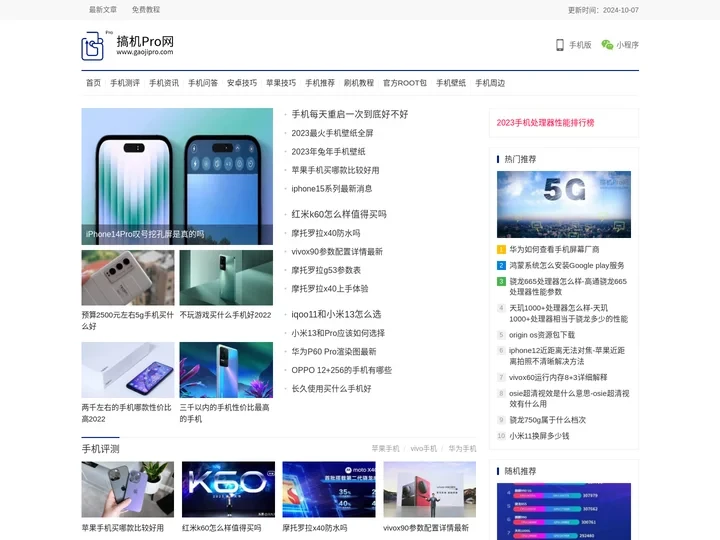Open 摩托罗拉x40上手体验 link
The height and width of the screenshot is (540, 720).
coord(330,289)
